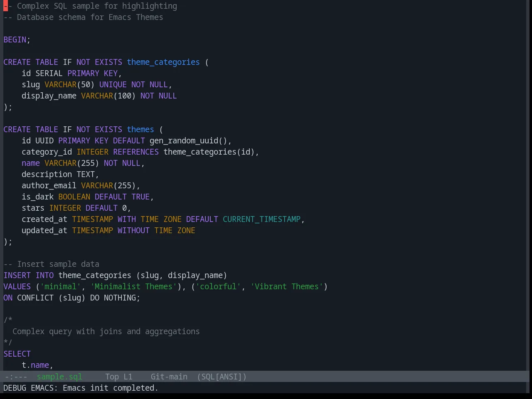The image size is (532, 399).
Task: Click 'stars' column name
Action: [33, 208]
